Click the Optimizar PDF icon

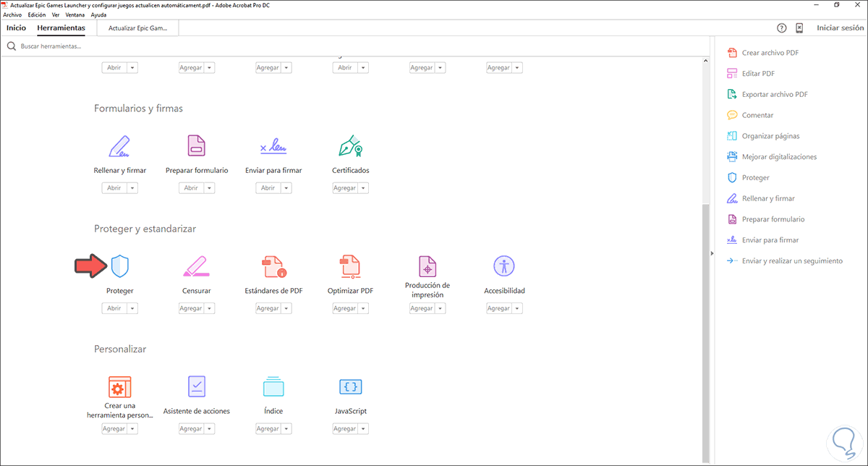350,266
